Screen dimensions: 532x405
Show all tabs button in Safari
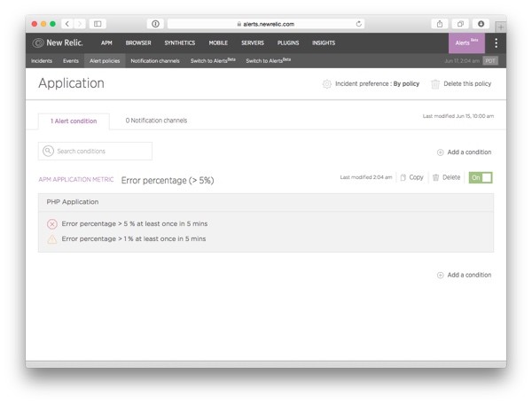(460, 24)
